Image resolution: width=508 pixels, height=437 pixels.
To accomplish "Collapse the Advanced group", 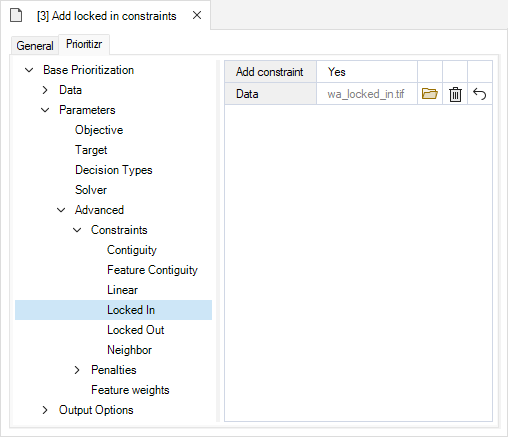I will point(61,210).
